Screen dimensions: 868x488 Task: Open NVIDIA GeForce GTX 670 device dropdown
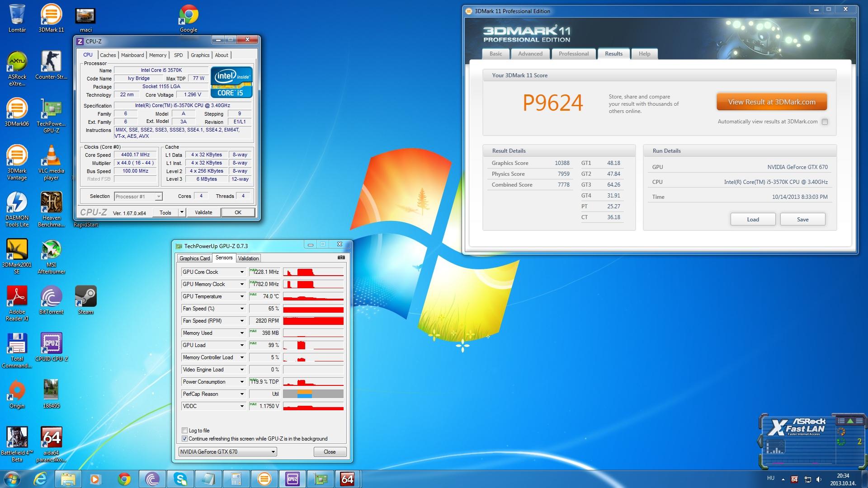pyautogui.click(x=273, y=452)
